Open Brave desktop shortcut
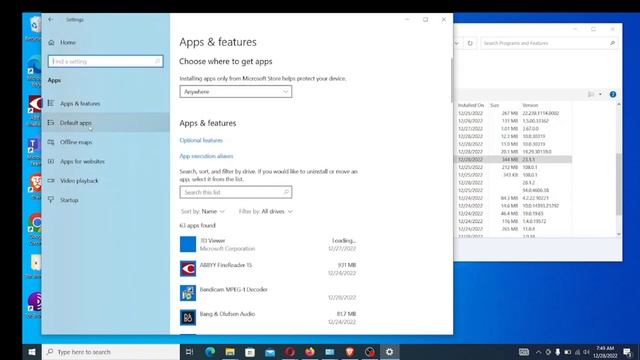The height and width of the screenshot is (360, 640). coord(36,186)
